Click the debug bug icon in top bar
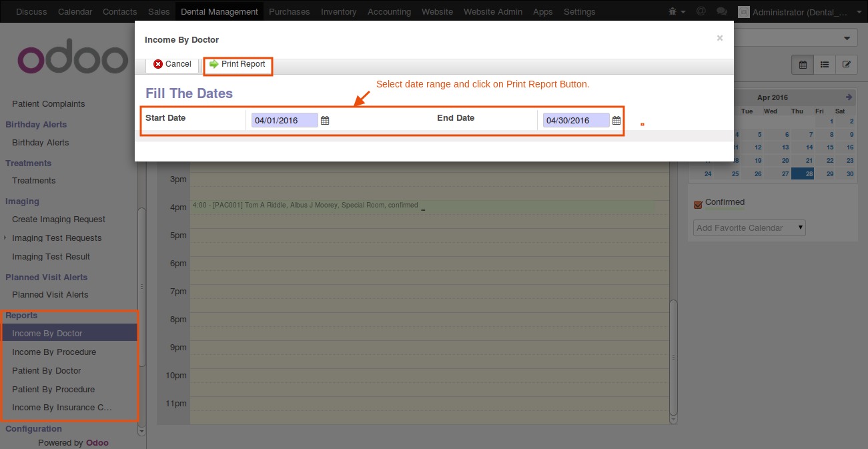 point(681,11)
